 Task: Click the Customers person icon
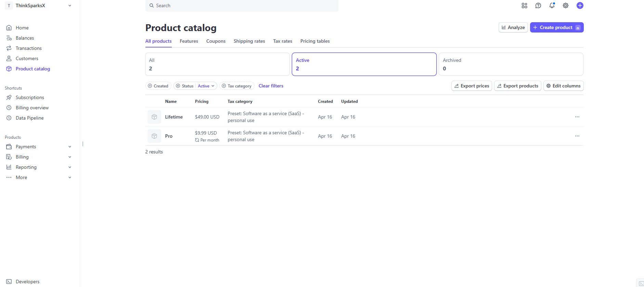tap(9, 58)
